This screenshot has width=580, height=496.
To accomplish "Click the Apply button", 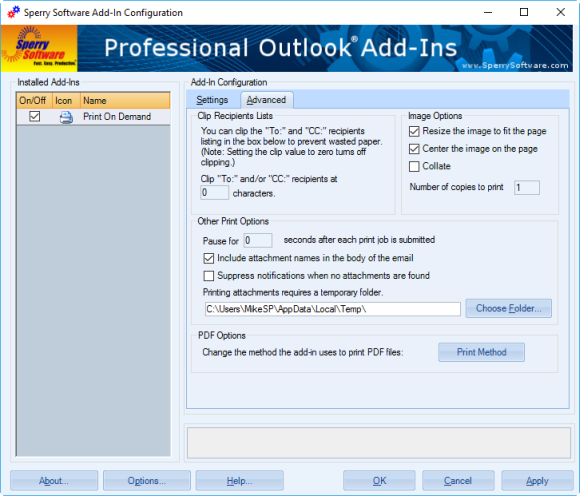I will tap(537, 480).
